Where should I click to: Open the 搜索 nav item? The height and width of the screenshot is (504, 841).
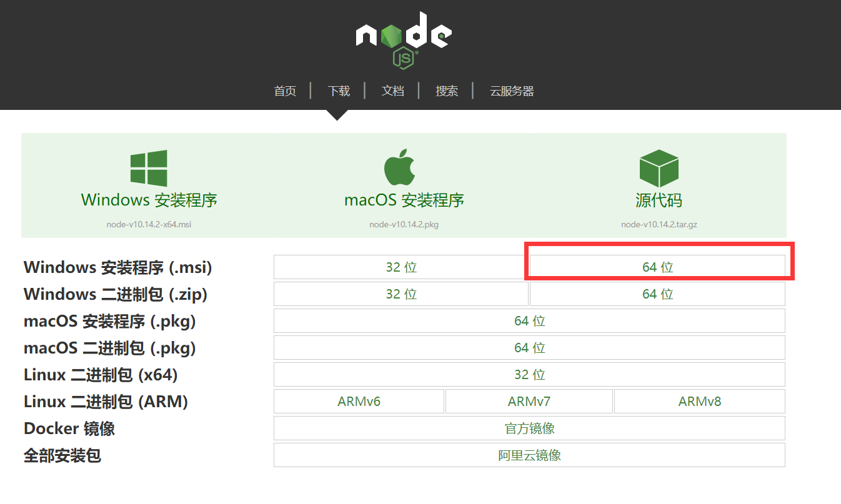(x=447, y=91)
